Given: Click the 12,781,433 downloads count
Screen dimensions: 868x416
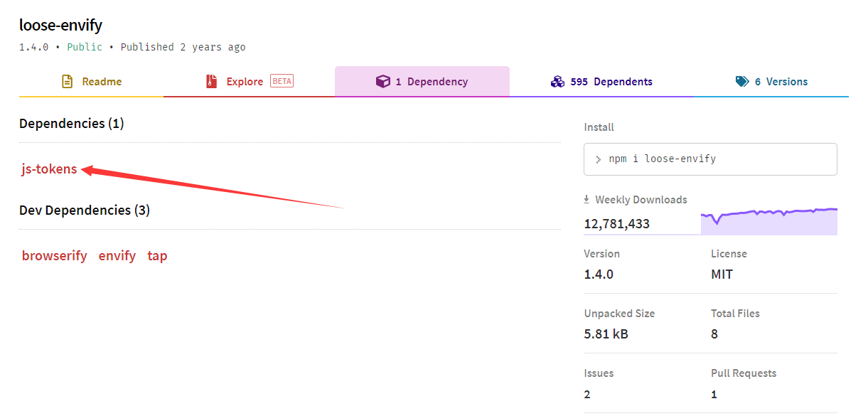Looking at the screenshot, I should [x=617, y=224].
